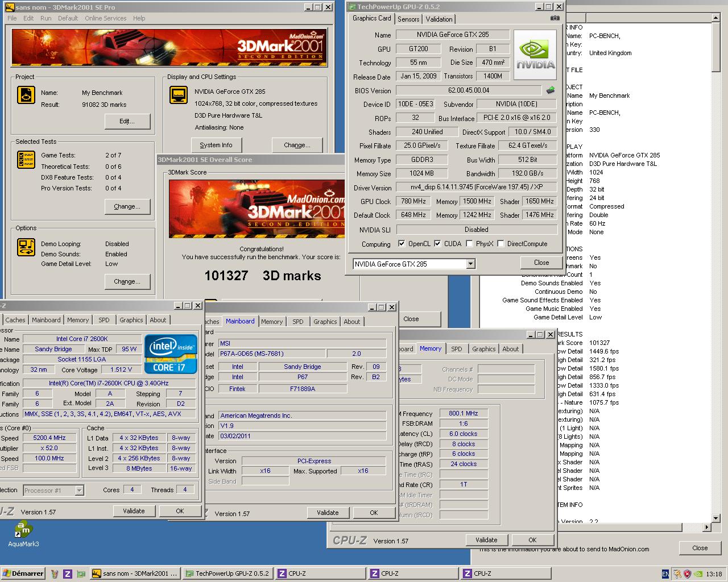Click the Project icon in 3DMark2001 window

pos(26,95)
